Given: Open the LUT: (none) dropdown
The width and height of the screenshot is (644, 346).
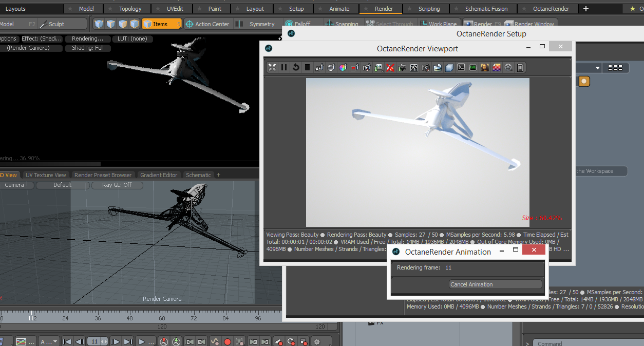Looking at the screenshot, I should tap(132, 39).
